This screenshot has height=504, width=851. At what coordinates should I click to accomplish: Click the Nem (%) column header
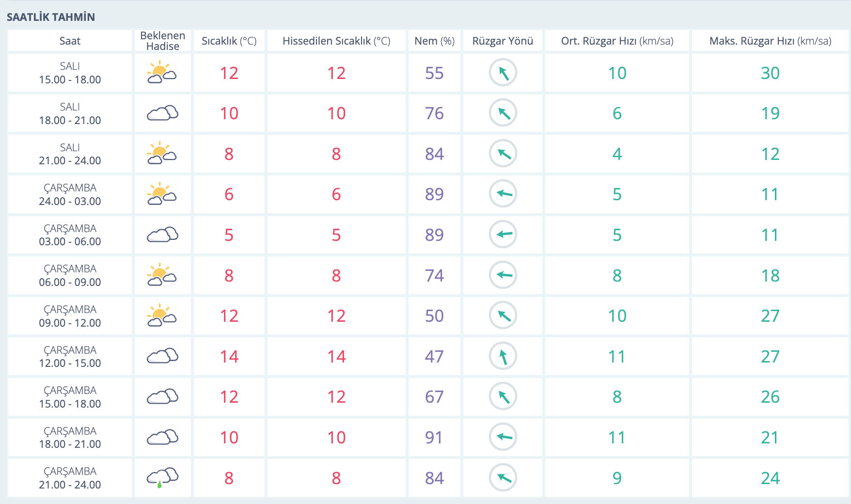[x=434, y=41]
